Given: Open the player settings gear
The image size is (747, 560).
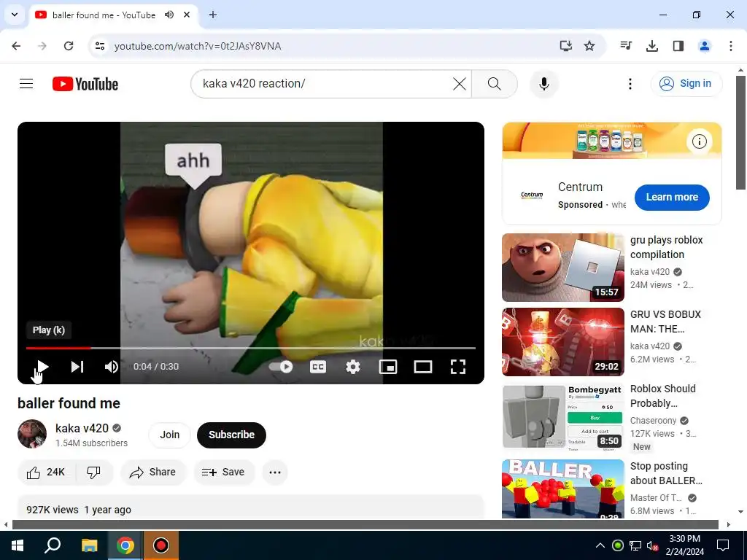Looking at the screenshot, I should [x=353, y=367].
